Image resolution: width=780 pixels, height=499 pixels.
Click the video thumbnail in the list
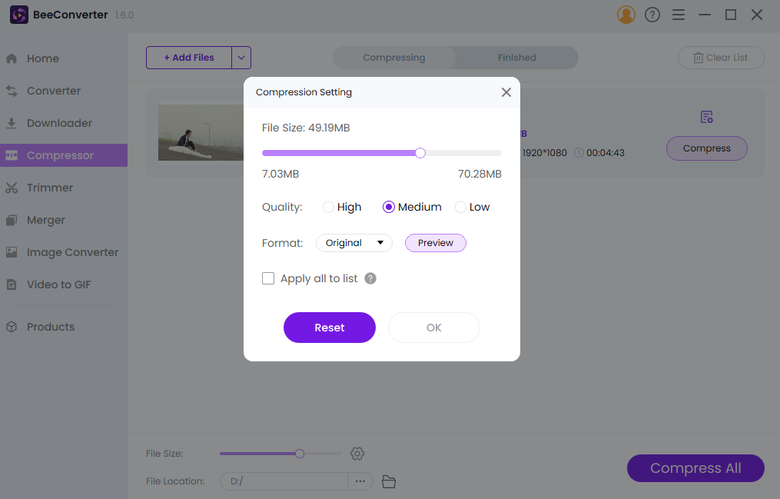pos(200,132)
